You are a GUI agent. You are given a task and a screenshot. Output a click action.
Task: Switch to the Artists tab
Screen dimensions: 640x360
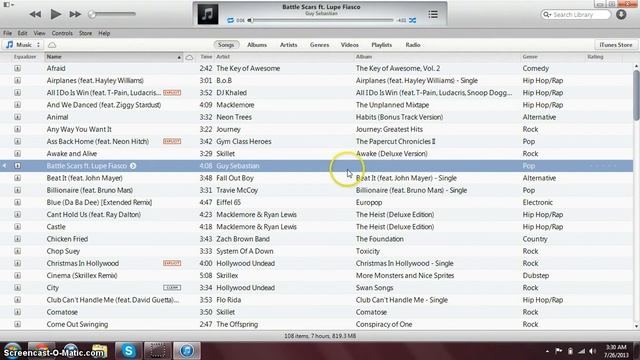click(289, 45)
